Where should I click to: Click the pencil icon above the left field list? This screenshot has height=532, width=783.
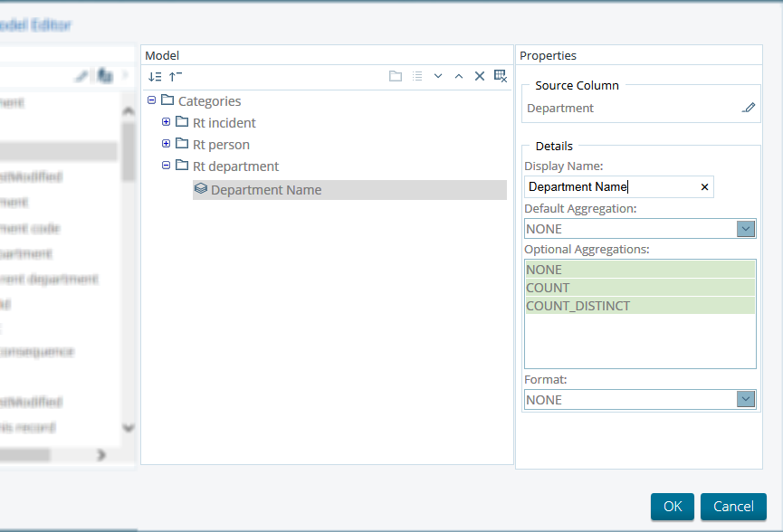81,75
